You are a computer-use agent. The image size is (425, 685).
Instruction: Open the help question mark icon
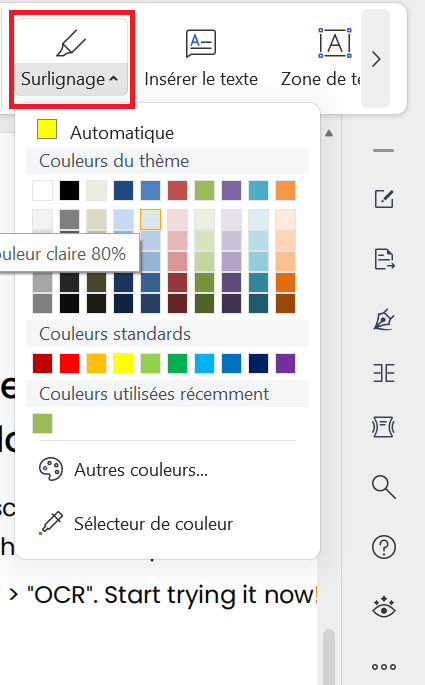point(384,547)
